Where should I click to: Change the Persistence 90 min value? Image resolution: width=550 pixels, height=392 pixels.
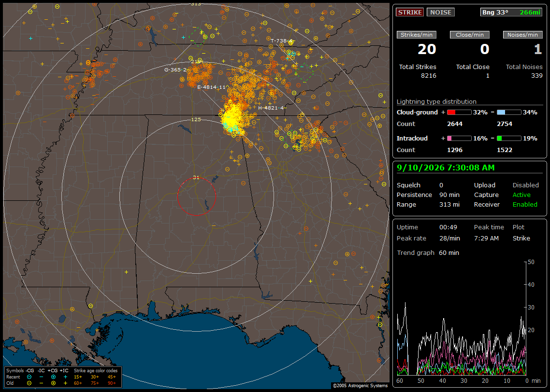point(449,195)
